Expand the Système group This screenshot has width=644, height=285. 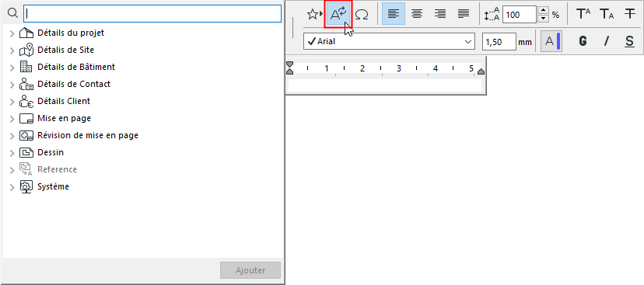12,187
